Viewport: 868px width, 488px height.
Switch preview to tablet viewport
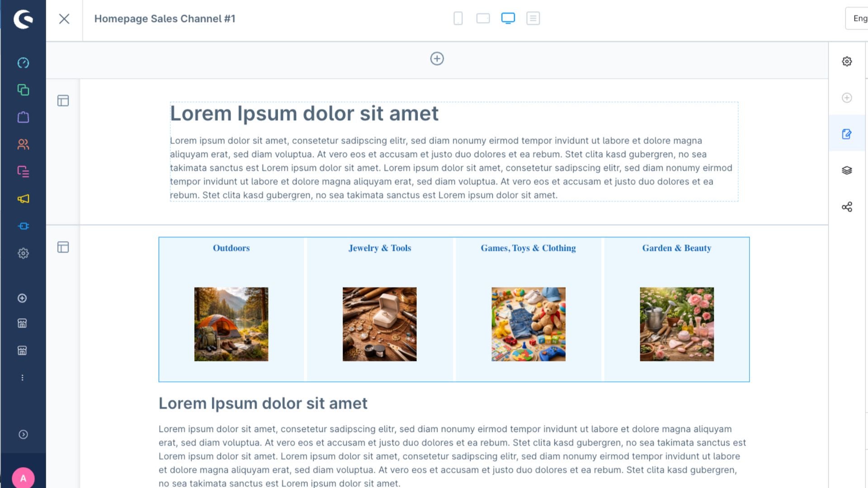483,19
